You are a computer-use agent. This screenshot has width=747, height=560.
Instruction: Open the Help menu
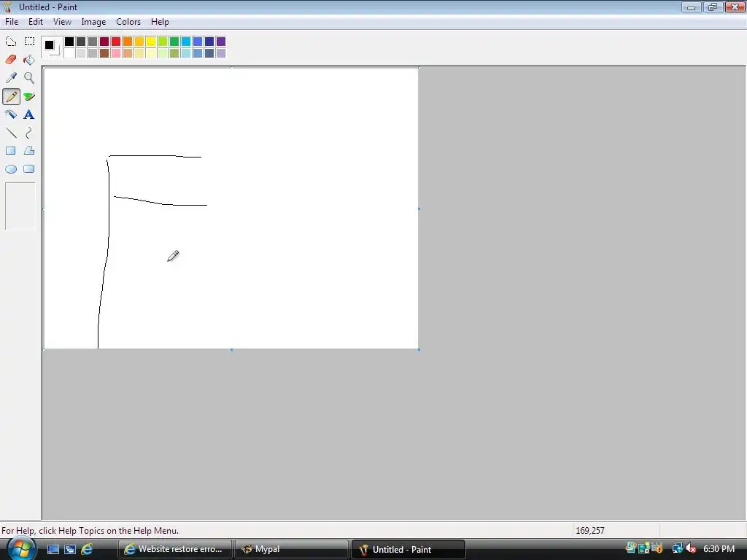(x=160, y=22)
